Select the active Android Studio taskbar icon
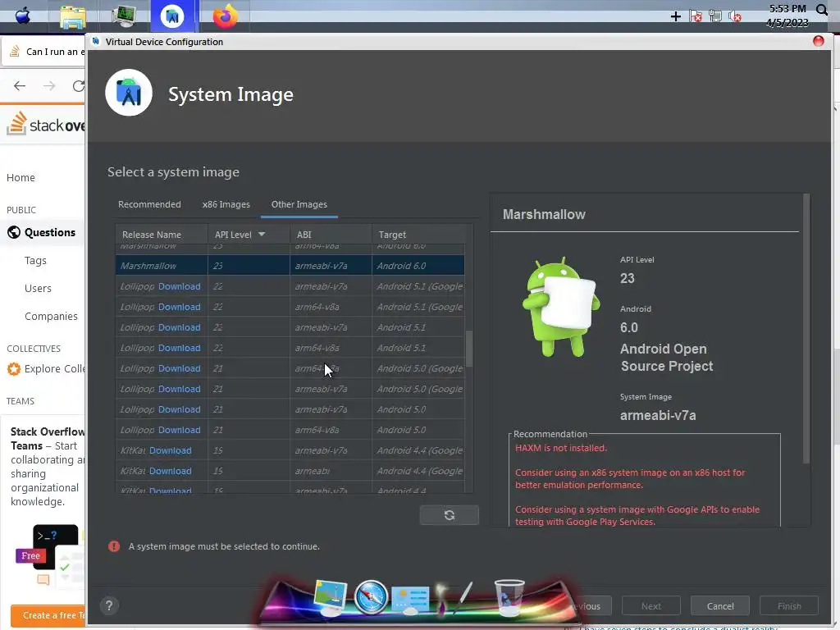Screen dimensions: 840x630 click(172, 16)
